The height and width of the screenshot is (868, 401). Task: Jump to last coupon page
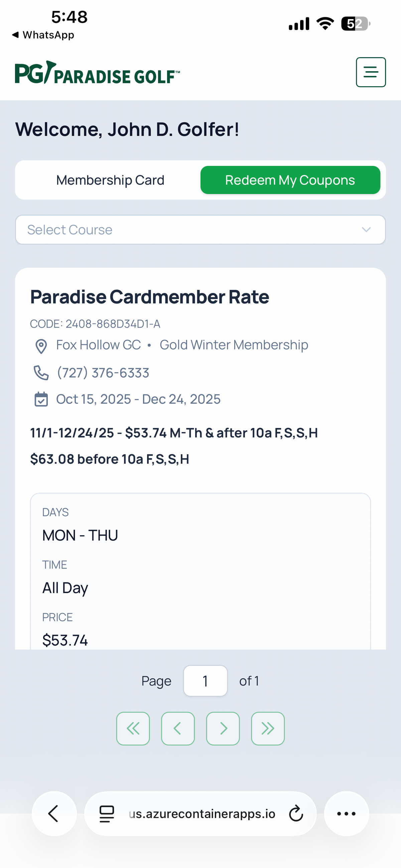[x=268, y=728]
